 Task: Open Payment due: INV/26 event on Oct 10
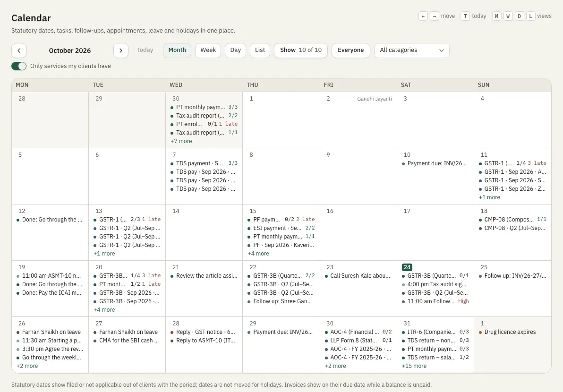coord(435,163)
